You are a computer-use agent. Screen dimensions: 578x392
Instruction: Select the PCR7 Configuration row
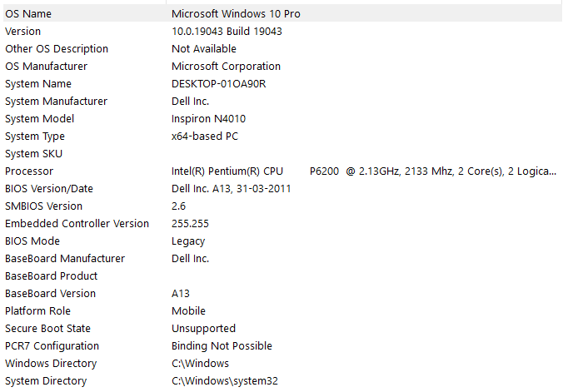(52, 346)
